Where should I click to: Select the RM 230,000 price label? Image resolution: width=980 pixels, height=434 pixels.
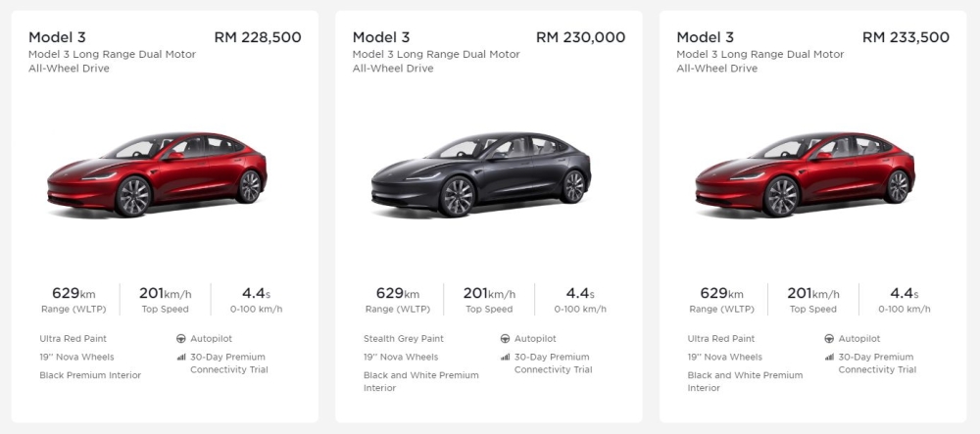[x=580, y=37]
